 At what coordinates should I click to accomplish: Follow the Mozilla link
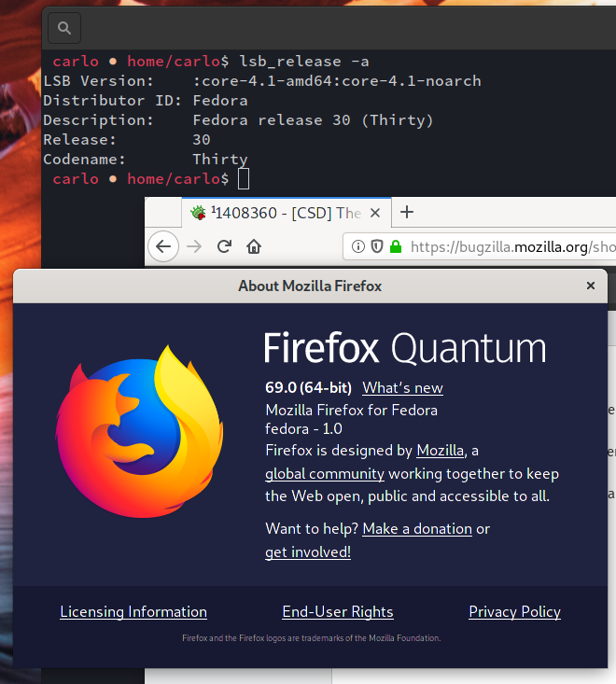(x=441, y=450)
